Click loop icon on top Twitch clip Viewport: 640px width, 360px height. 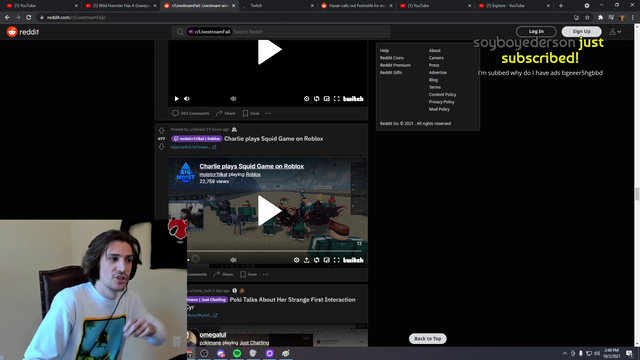click(317, 99)
